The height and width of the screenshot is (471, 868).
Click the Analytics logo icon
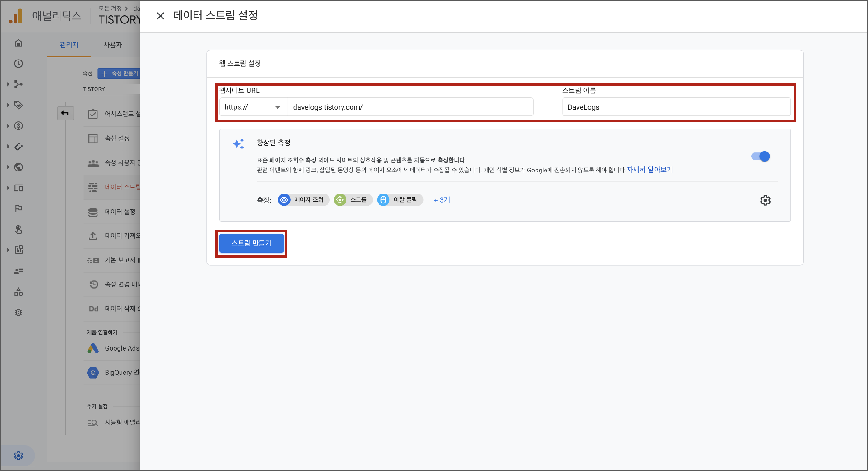tap(15, 16)
